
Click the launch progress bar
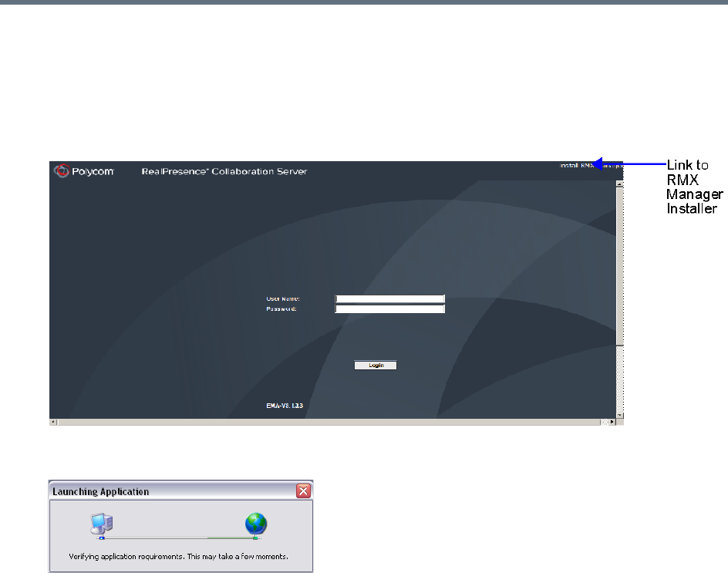(179, 538)
